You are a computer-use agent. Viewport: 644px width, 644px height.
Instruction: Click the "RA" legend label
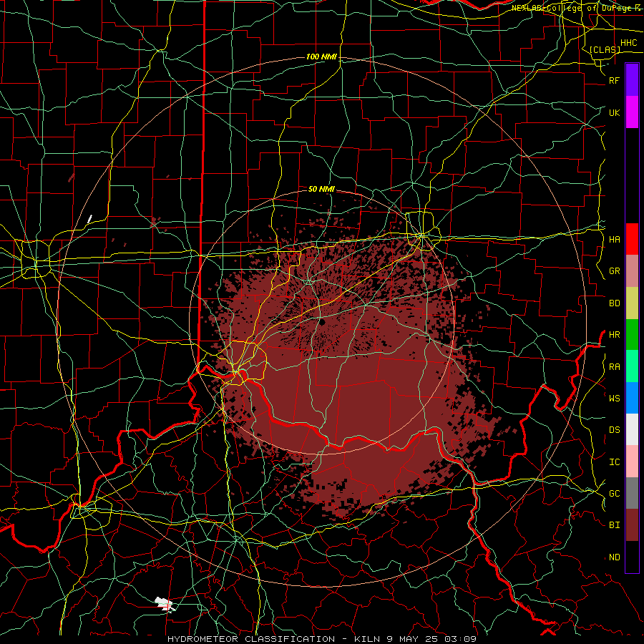(x=614, y=367)
